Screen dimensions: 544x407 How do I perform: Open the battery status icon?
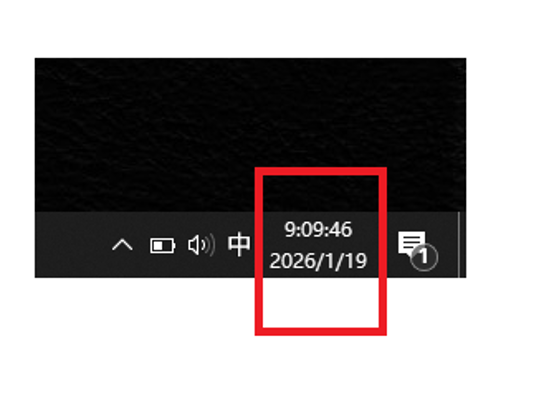162,246
